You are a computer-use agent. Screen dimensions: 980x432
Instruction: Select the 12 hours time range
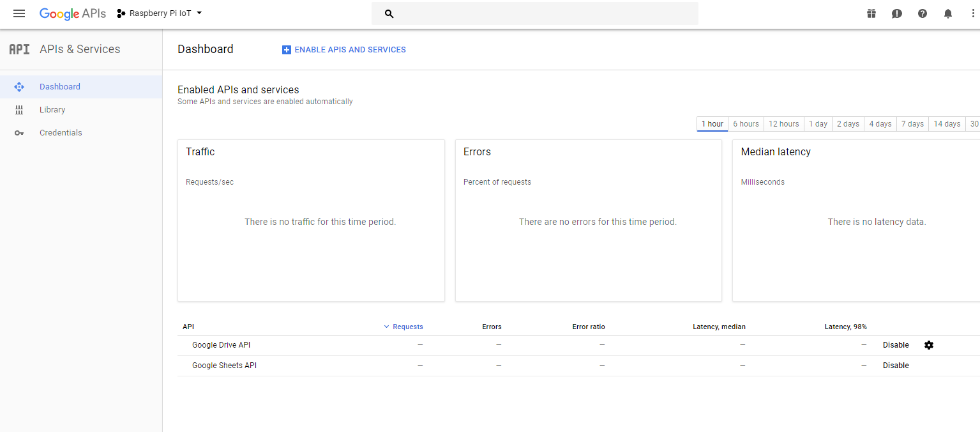pyautogui.click(x=783, y=124)
